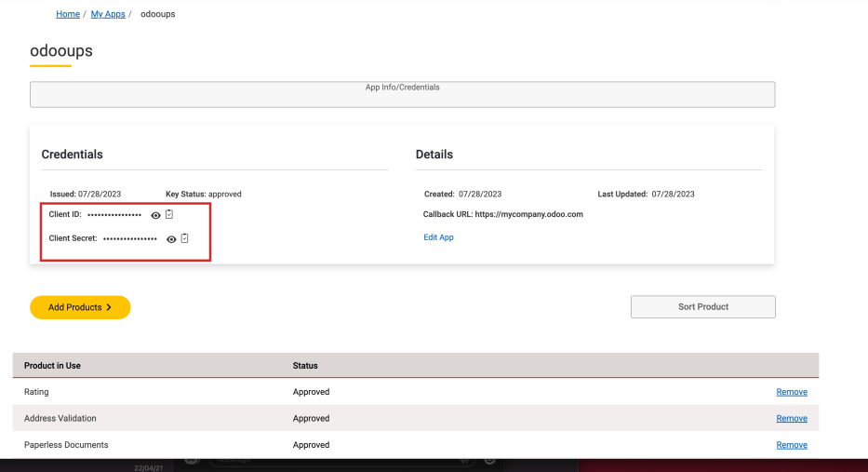Remove the Paperless Documents product

coord(792,445)
